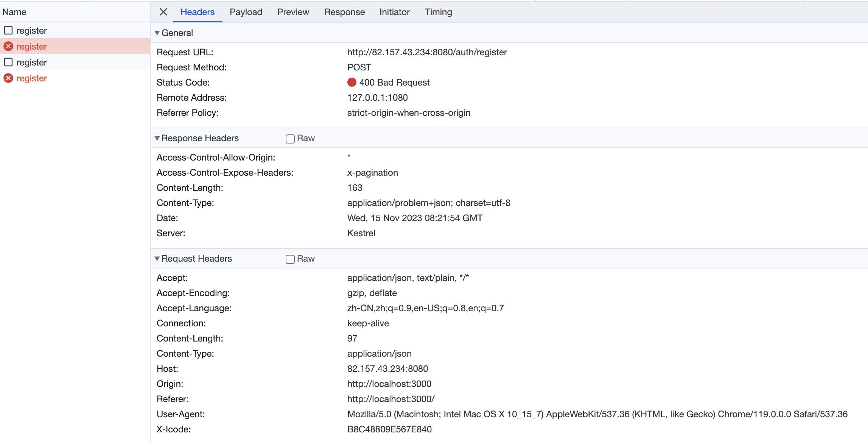868x443 pixels.
Task: Open the Preview tab
Action: click(x=293, y=12)
